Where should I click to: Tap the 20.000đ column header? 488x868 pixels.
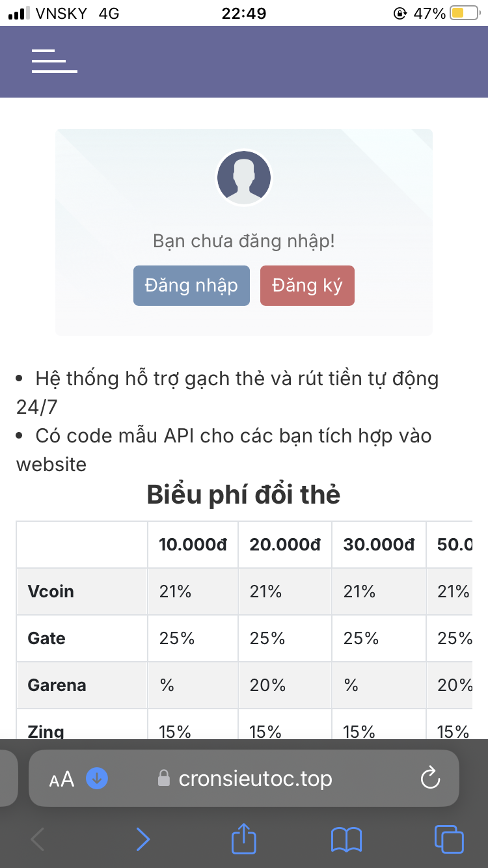[285, 545]
